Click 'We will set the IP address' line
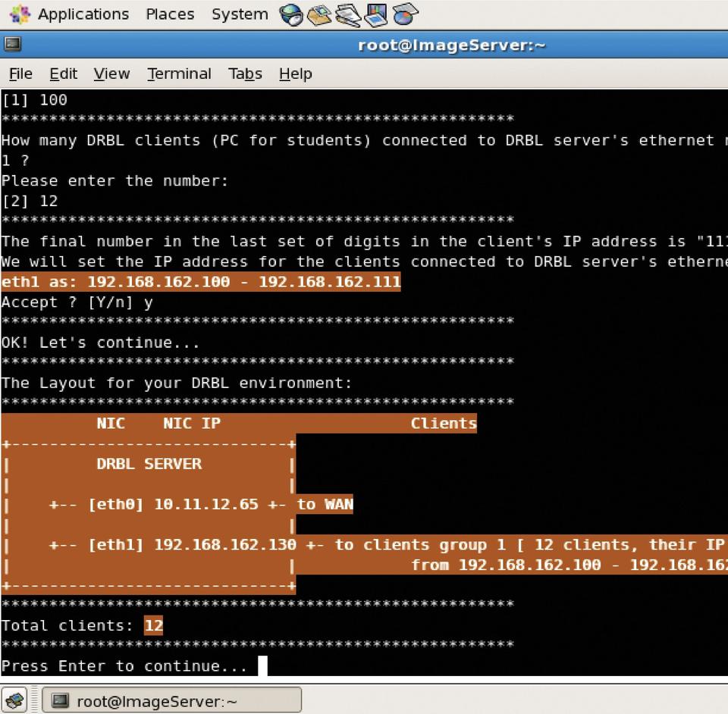 click(365, 261)
